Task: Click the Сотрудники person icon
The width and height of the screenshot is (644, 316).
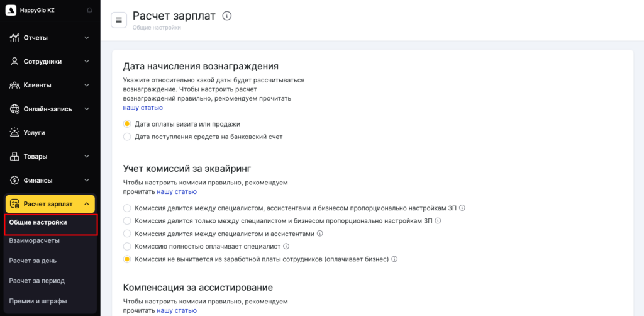Action: point(15,62)
